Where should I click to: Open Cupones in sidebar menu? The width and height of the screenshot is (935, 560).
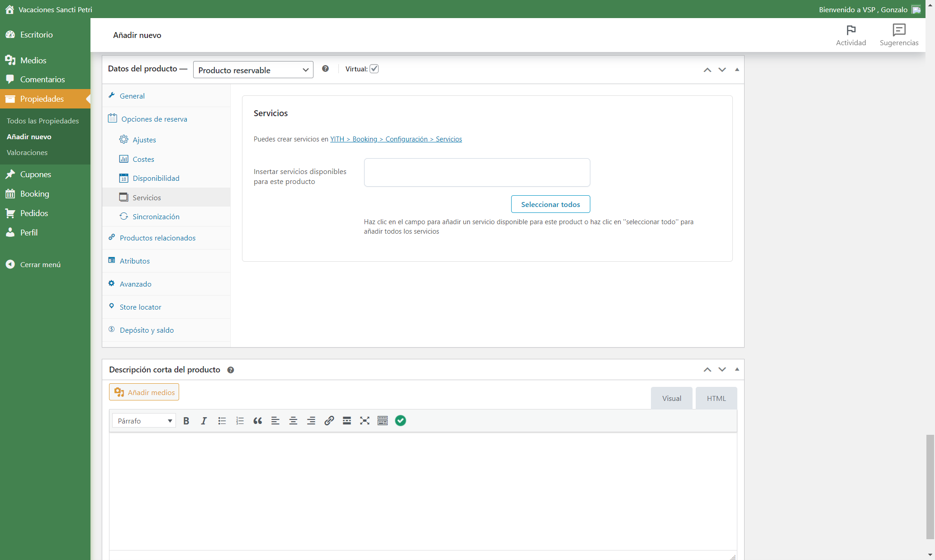coord(45,174)
